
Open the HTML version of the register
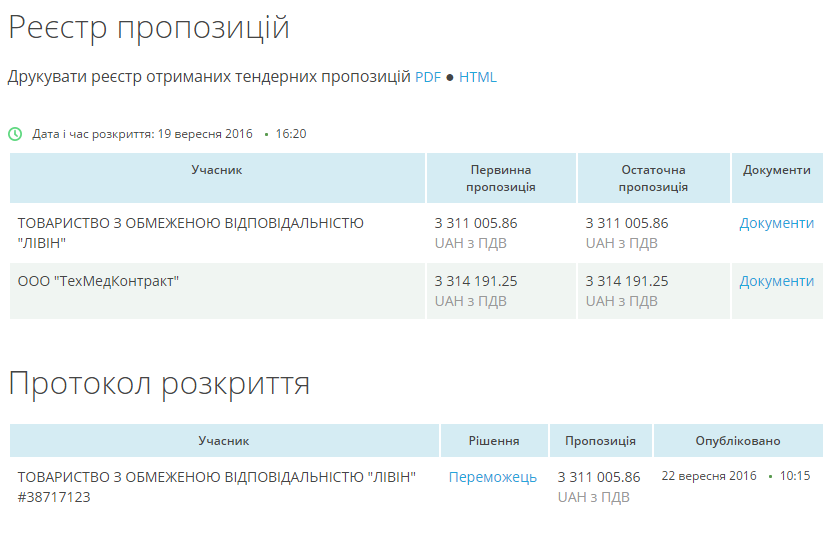477,77
